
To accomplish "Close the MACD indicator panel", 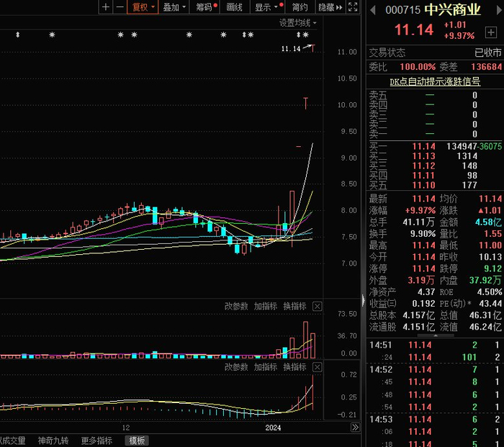I will pos(318,367).
